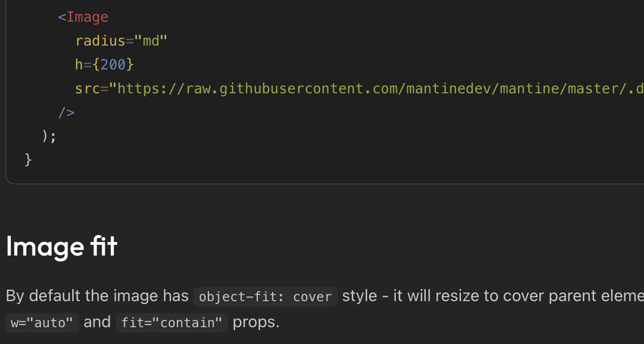Click the w="auto" inline code
This screenshot has width=644, height=344.
click(x=42, y=323)
